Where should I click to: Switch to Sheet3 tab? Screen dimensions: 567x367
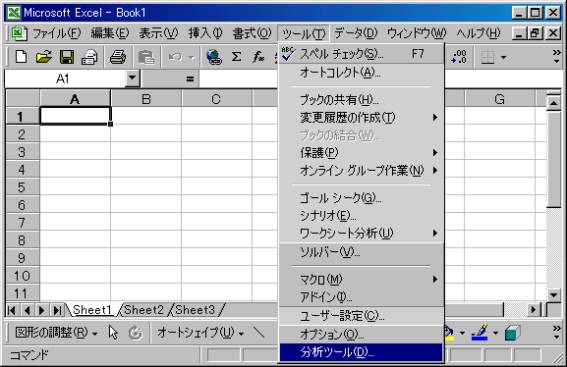pyautogui.click(x=195, y=310)
